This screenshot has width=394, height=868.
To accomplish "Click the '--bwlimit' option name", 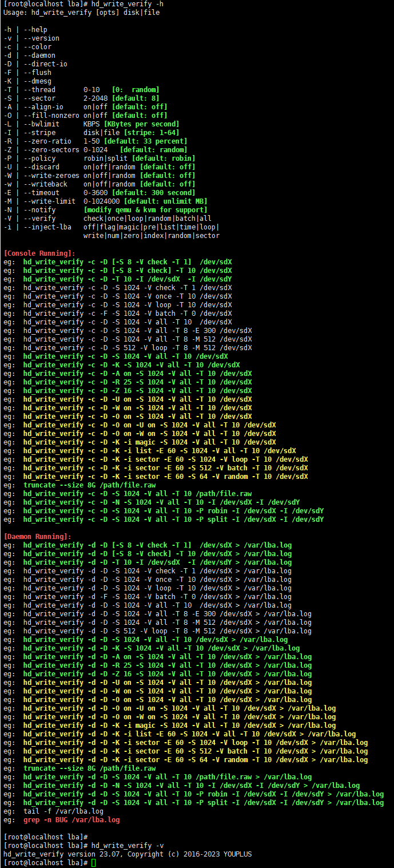I will point(41,124).
